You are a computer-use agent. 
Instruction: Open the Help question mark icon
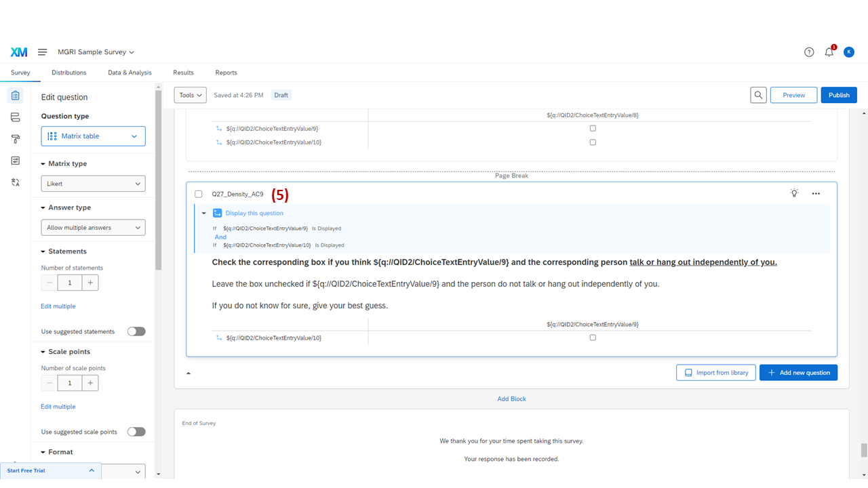809,52
